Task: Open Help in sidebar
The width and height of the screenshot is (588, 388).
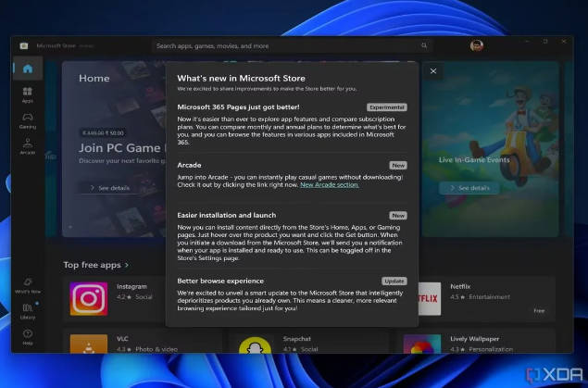Action: point(28,337)
